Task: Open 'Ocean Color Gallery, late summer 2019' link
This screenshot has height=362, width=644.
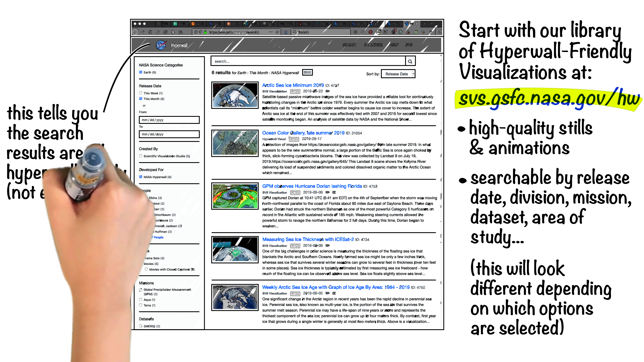Action: pos(303,133)
